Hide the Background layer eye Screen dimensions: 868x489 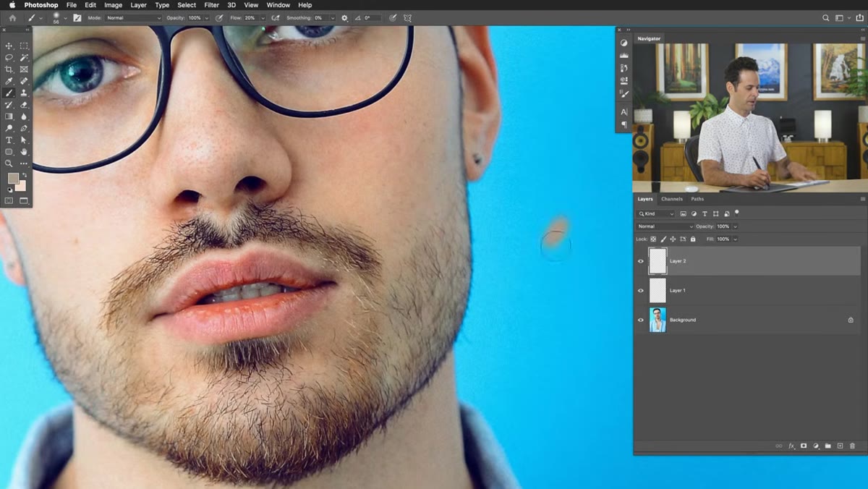(x=640, y=320)
